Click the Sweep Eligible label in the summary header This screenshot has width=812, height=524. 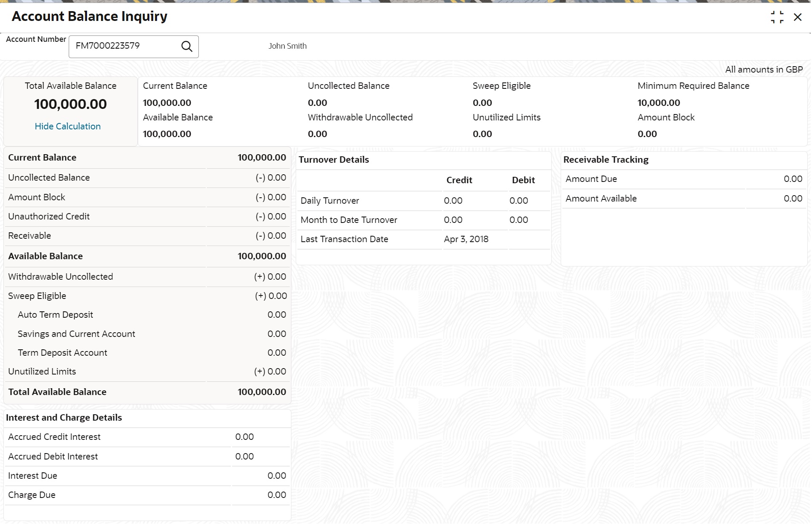point(501,86)
